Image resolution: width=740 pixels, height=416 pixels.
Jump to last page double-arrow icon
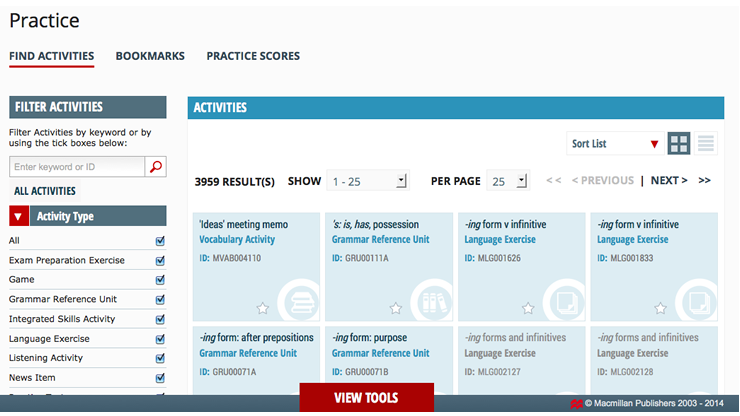(704, 181)
